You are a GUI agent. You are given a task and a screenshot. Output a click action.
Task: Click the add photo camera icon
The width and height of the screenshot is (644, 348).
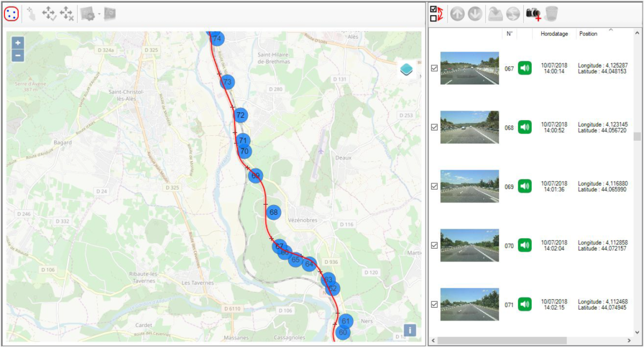tap(533, 14)
